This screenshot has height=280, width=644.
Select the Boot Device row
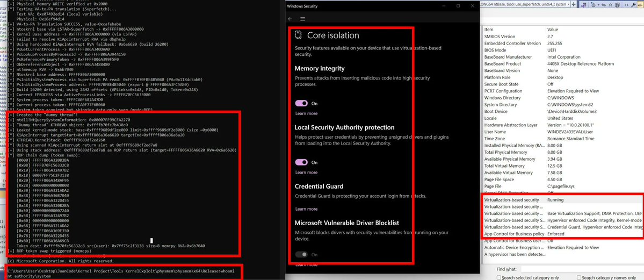[563, 111]
